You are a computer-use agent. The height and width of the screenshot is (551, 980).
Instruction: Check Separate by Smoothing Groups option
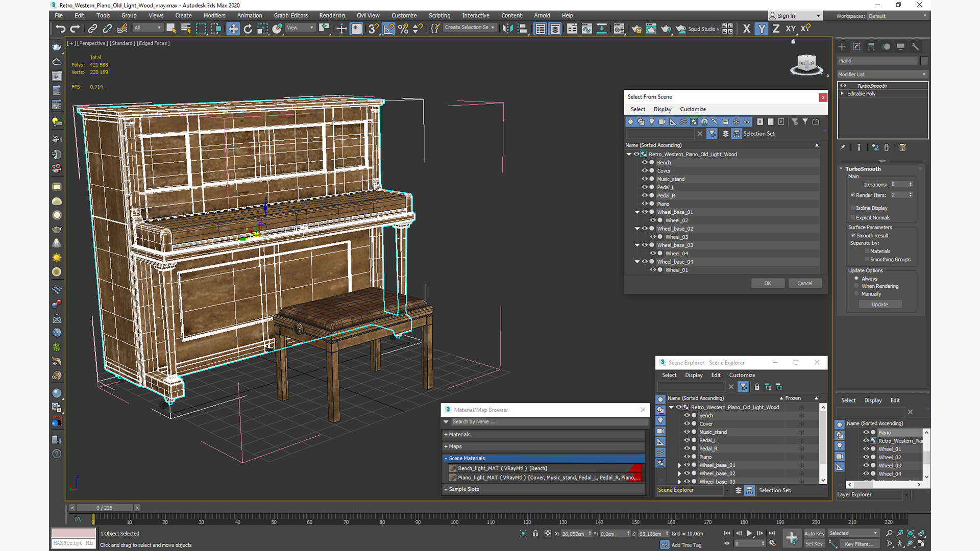867,259
